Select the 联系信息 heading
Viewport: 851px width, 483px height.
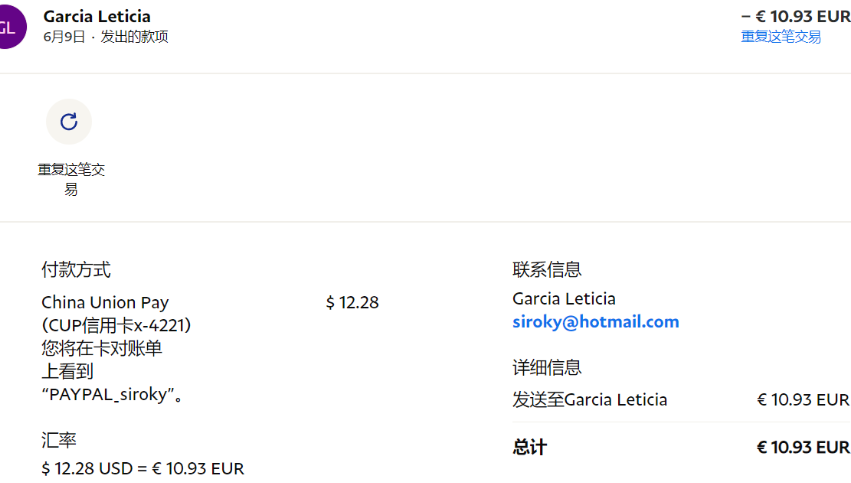pos(547,270)
